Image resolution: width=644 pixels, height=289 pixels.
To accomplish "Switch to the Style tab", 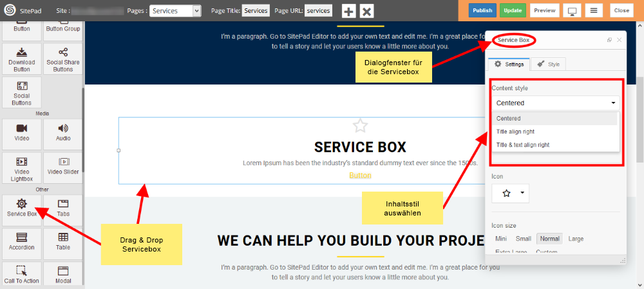I will click(548, 65).
